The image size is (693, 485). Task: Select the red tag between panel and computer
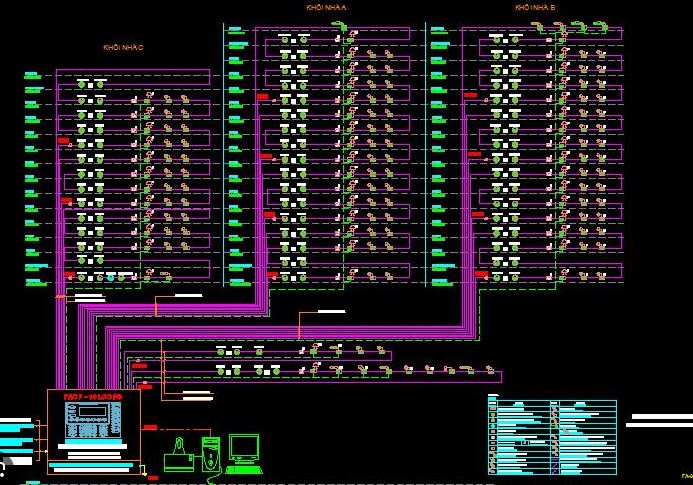point(150,428)
